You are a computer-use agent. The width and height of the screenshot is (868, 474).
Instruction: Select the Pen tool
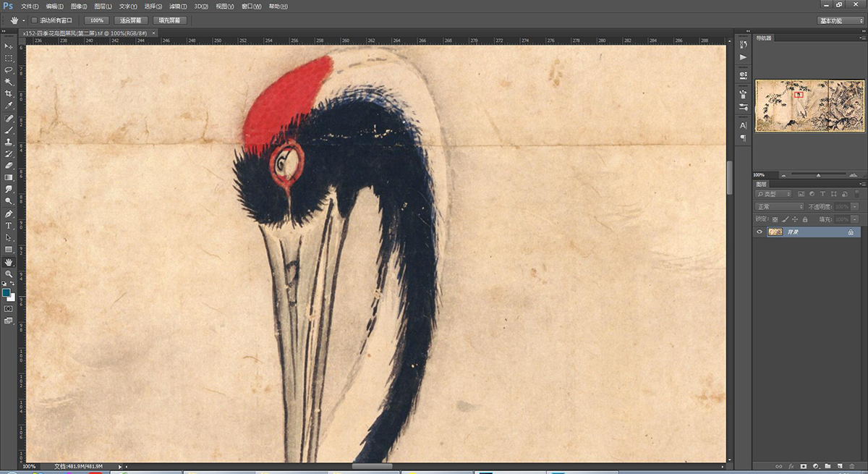9,214
